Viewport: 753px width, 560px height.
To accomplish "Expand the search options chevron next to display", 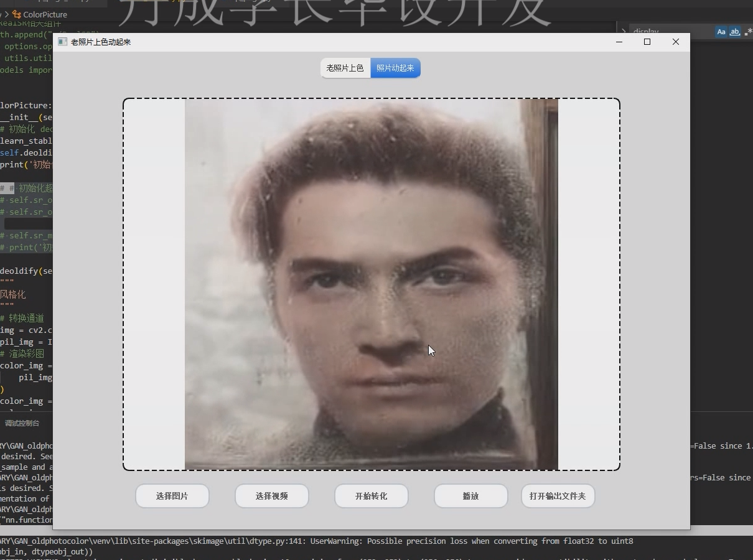I will (624, 30).
